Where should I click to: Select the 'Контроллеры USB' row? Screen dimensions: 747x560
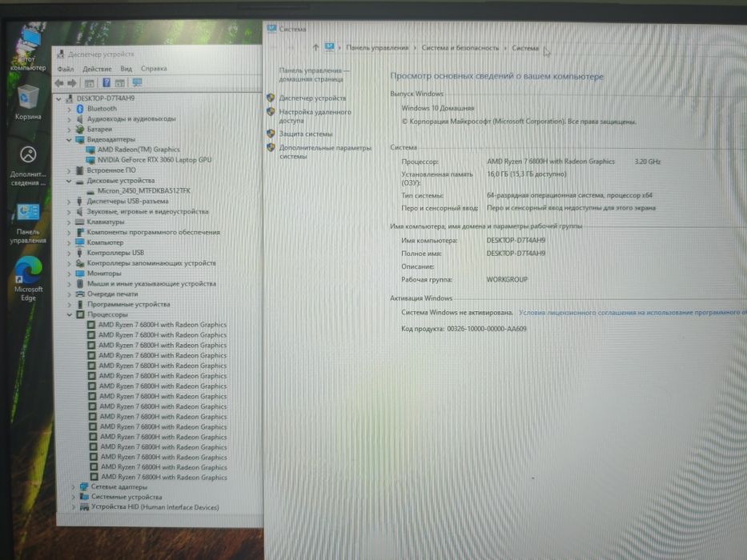click(115, 253)
